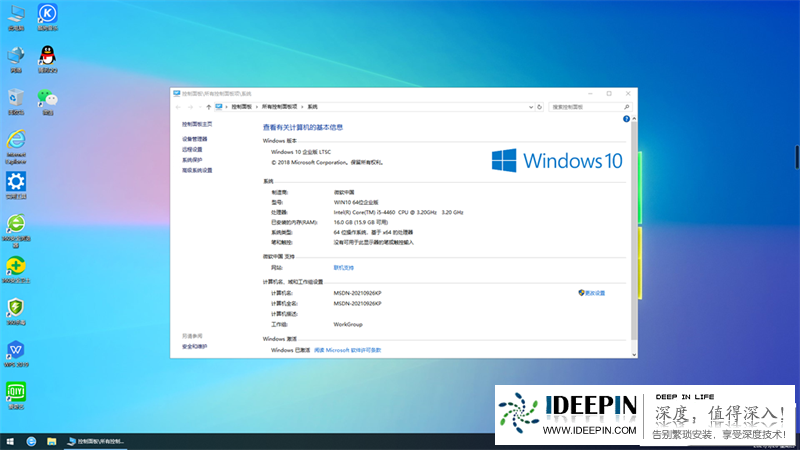Select the Control Panel taskbar window button

click(x=95, y=441)
